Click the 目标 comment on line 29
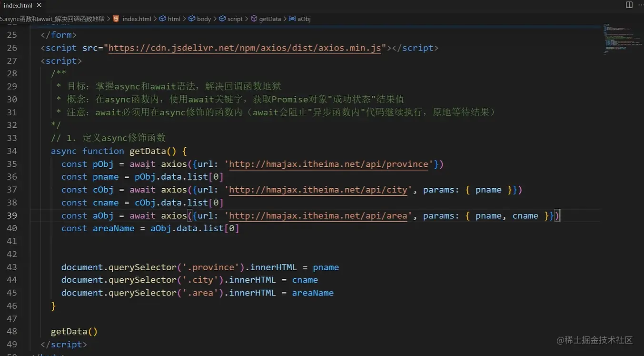Screen dimensions: 644x356 (x=168, y=86)
